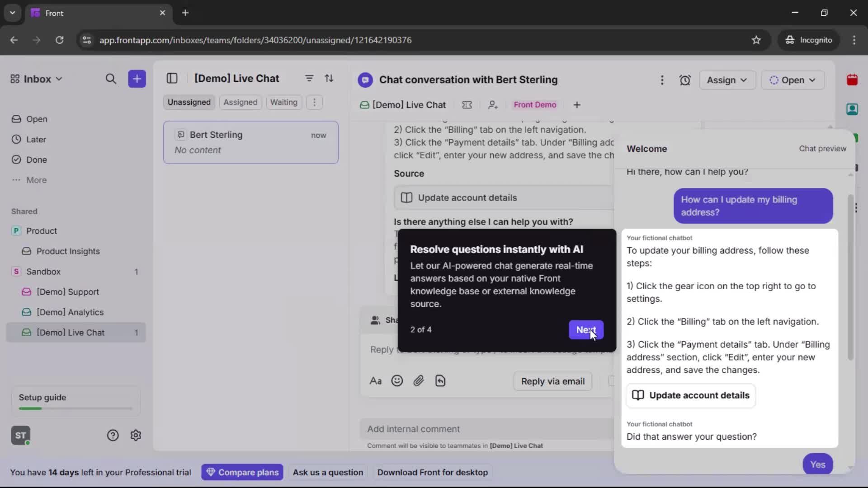The width and height of the screenshot is (868, 488).
Task: Open text formatting options with the Aa icon
Action: 375,381
